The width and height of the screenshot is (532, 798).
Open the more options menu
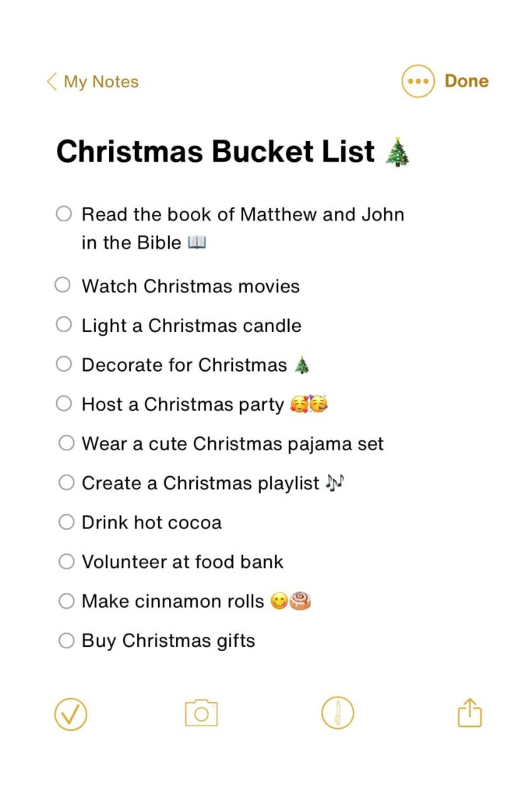coord(417,81)
